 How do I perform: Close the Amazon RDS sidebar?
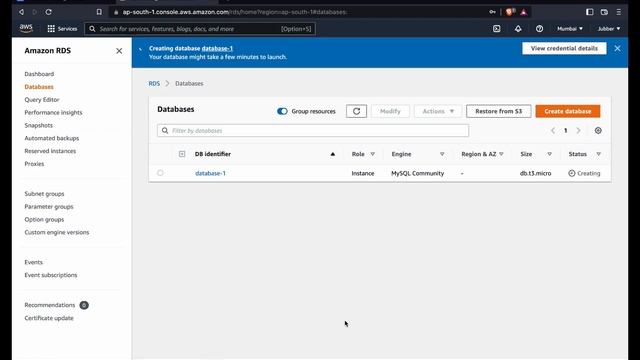(x=119, y=51)
